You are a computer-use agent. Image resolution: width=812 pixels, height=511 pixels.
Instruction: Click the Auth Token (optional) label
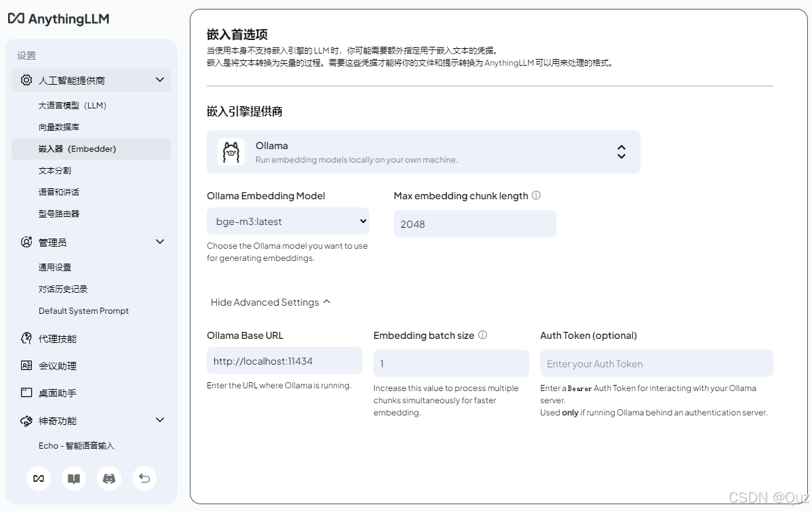pos(588,335)
